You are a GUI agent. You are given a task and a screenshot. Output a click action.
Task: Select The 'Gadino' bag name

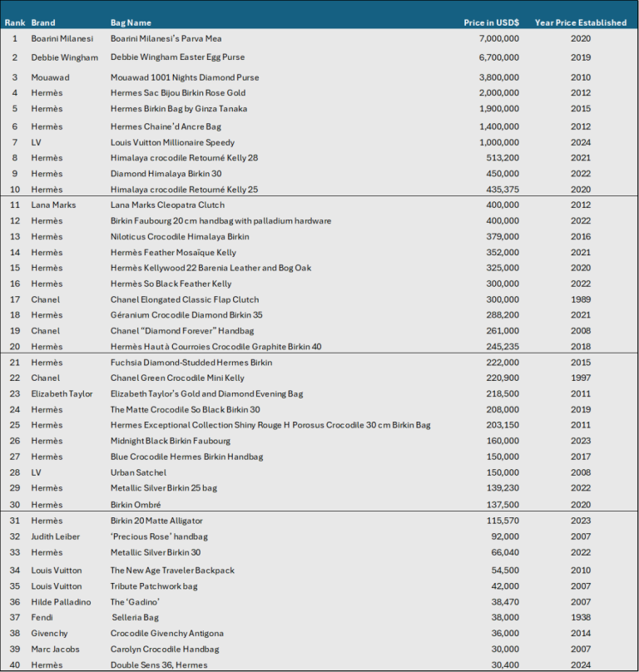[x=135, y=603]
